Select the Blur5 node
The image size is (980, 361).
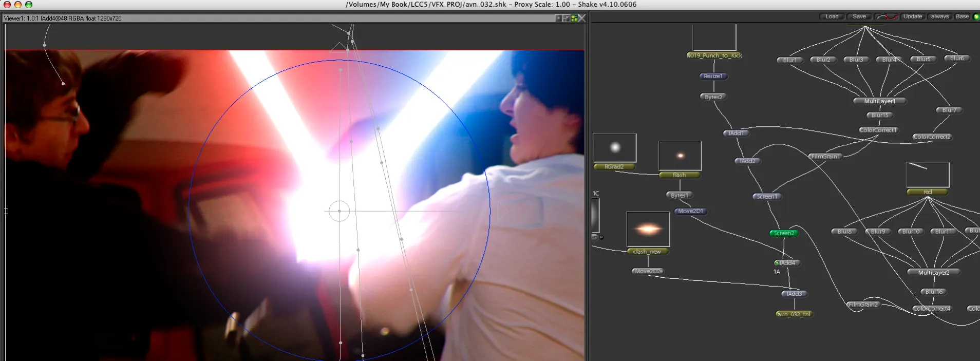[924, 59]
